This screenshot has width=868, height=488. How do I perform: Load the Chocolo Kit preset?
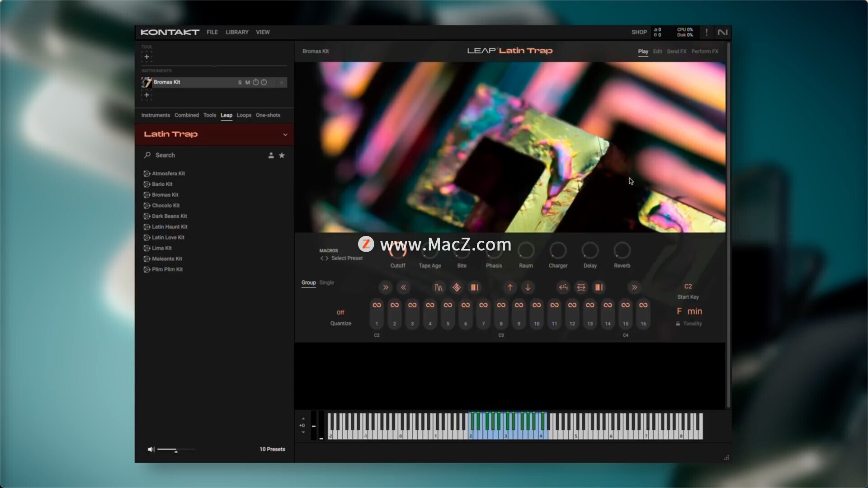(161, 206)
